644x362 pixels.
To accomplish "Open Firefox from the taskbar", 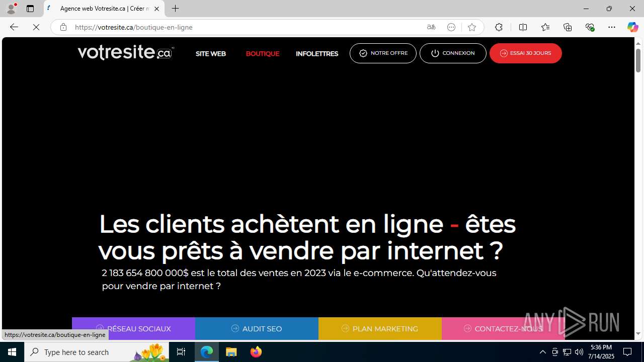I will click(256, 352).
